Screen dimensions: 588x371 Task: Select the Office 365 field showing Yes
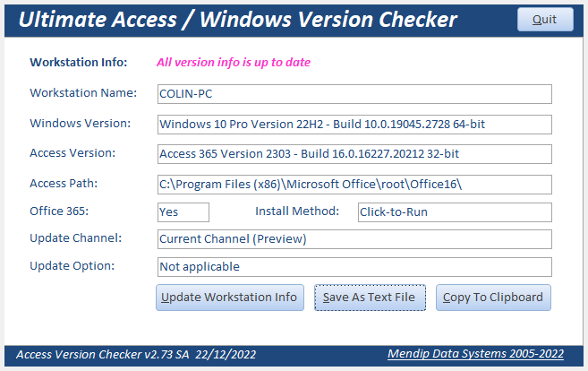coord(183,212)
